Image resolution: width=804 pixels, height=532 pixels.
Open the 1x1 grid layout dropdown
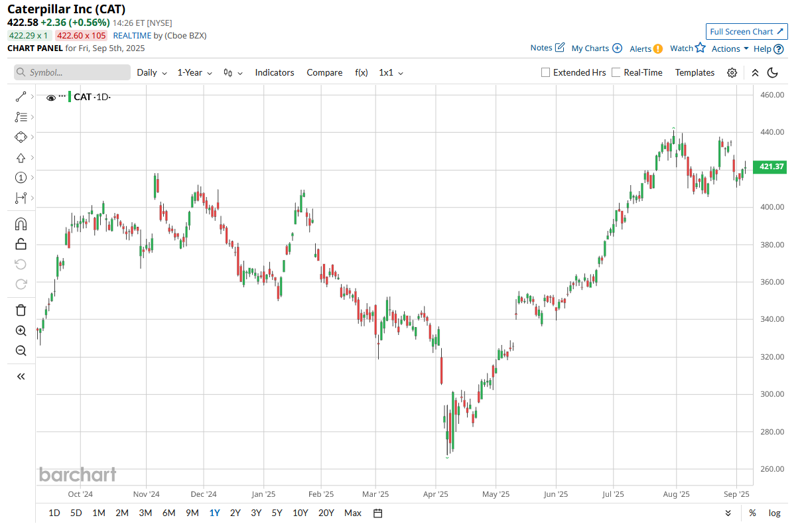click(391, 73)
